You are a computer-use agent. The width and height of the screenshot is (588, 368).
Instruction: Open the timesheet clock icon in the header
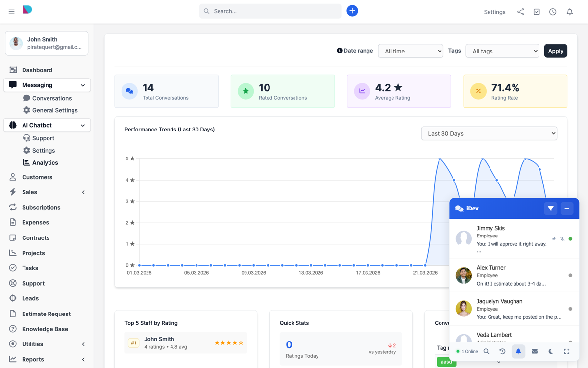coord(553,12)
